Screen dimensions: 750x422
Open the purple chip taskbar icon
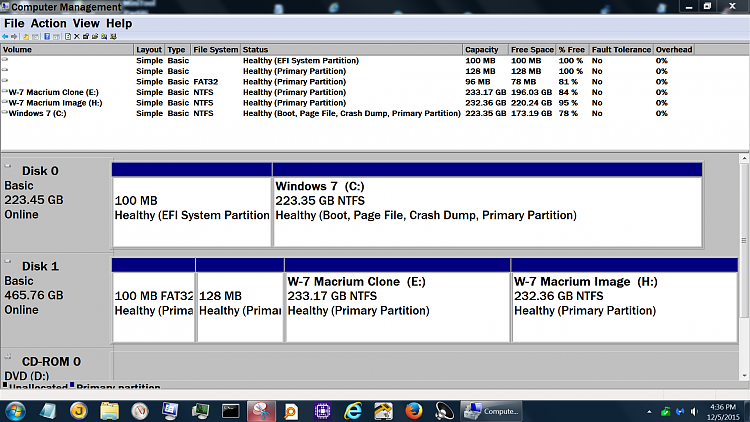click(322, 411)
